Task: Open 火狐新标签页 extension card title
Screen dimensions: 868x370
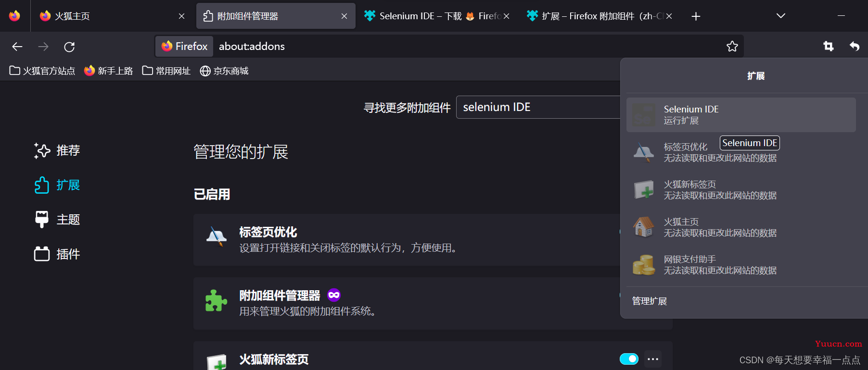Action: coord(274,359)
